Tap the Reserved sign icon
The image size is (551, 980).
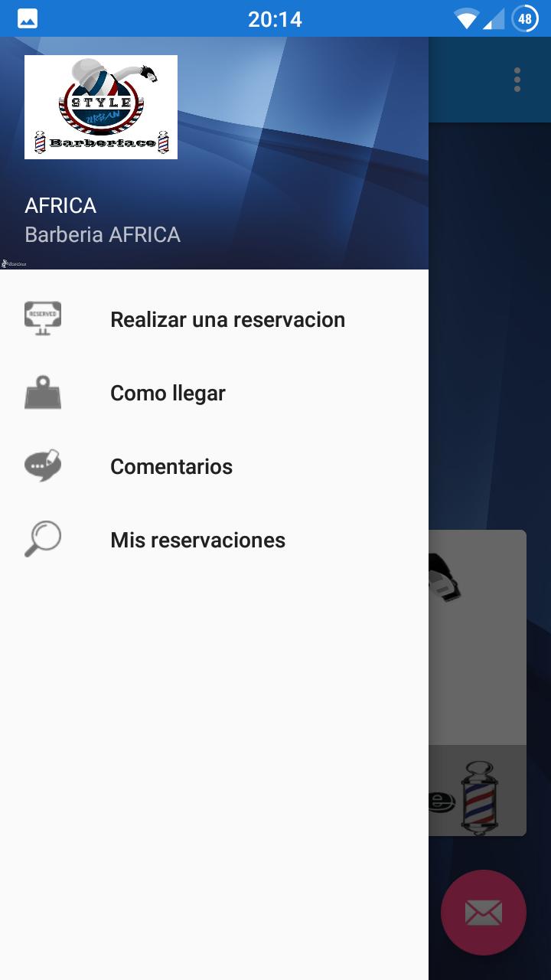point(43,319)
